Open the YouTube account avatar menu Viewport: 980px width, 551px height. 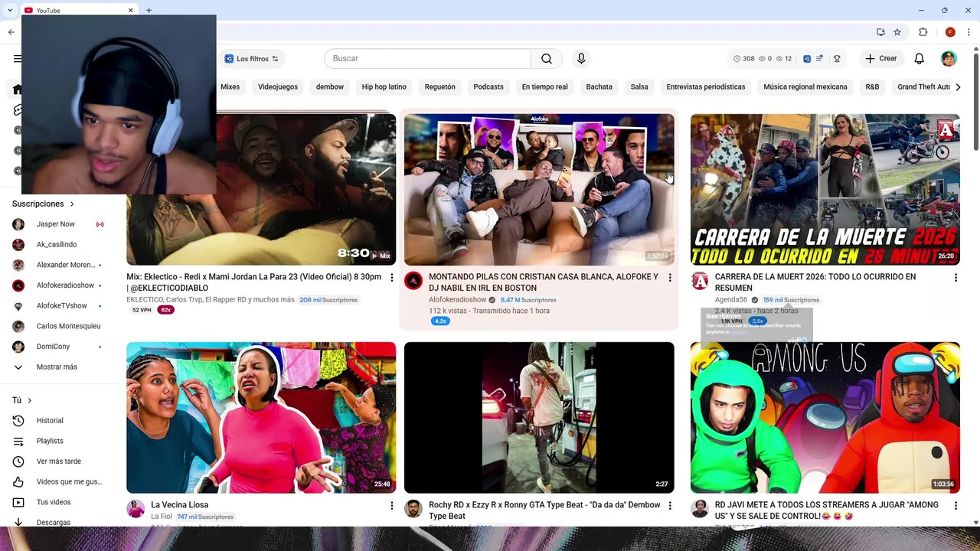pos(949,59)
